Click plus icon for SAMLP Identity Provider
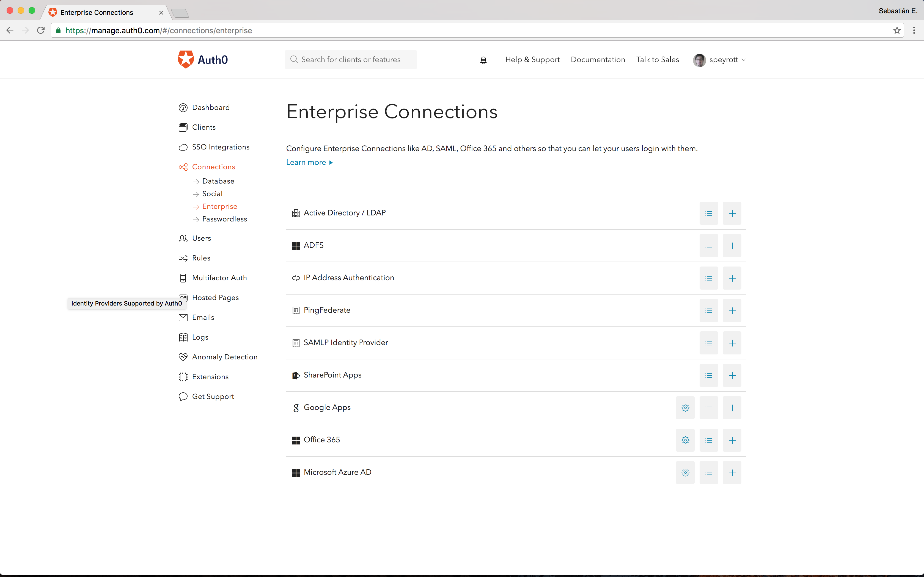 click(732, 343)
